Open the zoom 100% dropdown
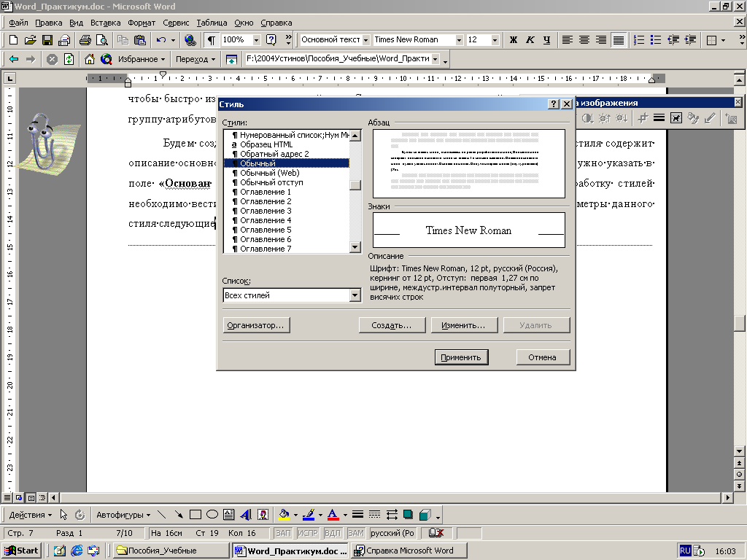This screenshot has height=560, width=747. [256, 40]
